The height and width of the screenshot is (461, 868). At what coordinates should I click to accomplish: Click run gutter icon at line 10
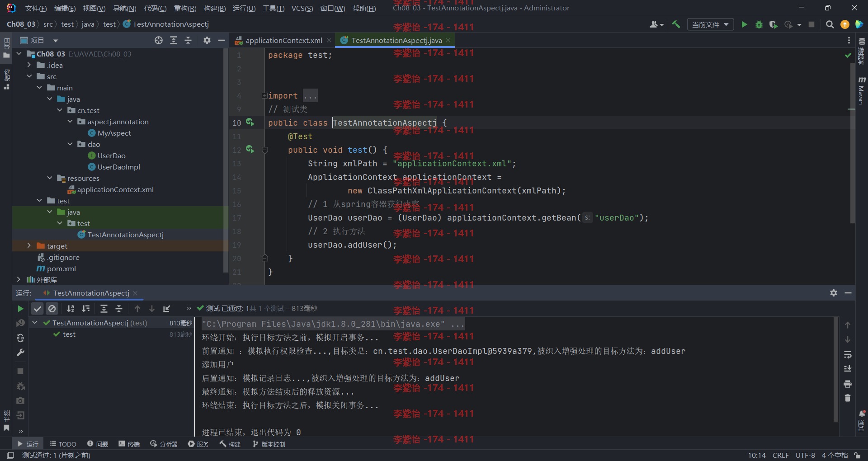point(250,122)
